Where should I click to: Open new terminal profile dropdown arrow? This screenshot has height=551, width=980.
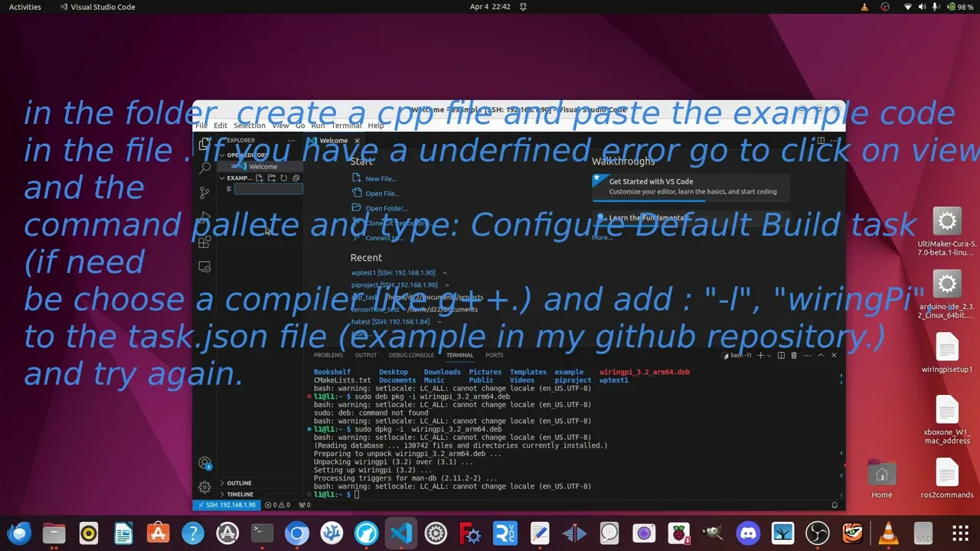pos(769,355)
